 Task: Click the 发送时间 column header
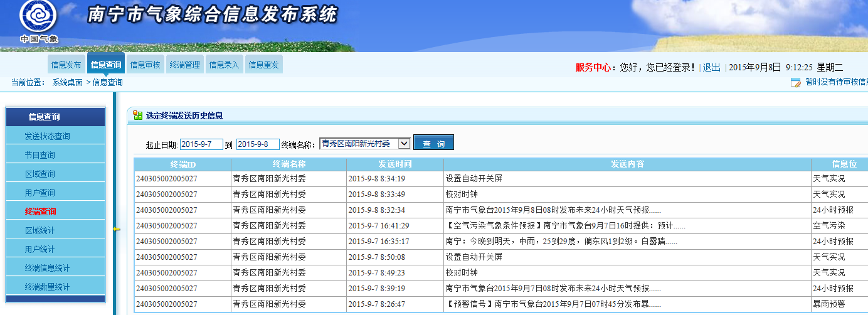tap(395, 164)
